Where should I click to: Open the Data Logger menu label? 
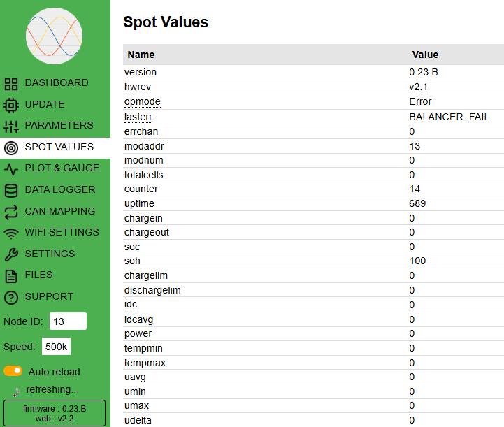[59, 189]
